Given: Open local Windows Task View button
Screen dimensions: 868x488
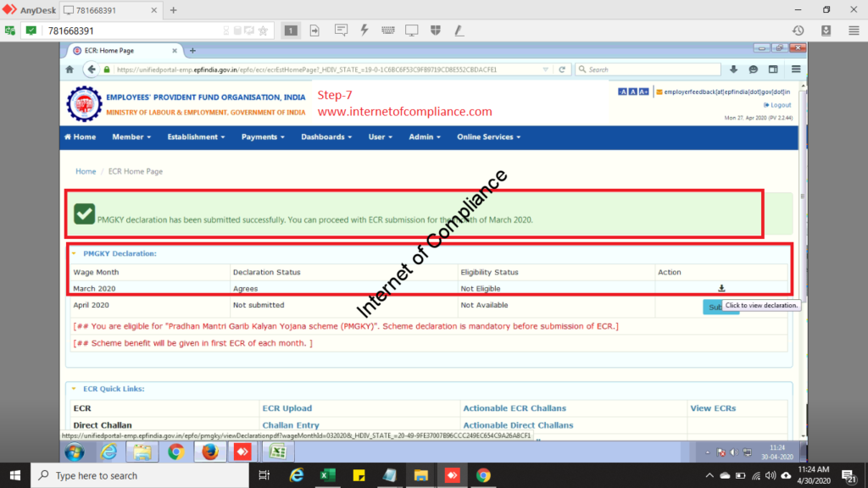Looking at the screenshot, I should pos(264,476).
